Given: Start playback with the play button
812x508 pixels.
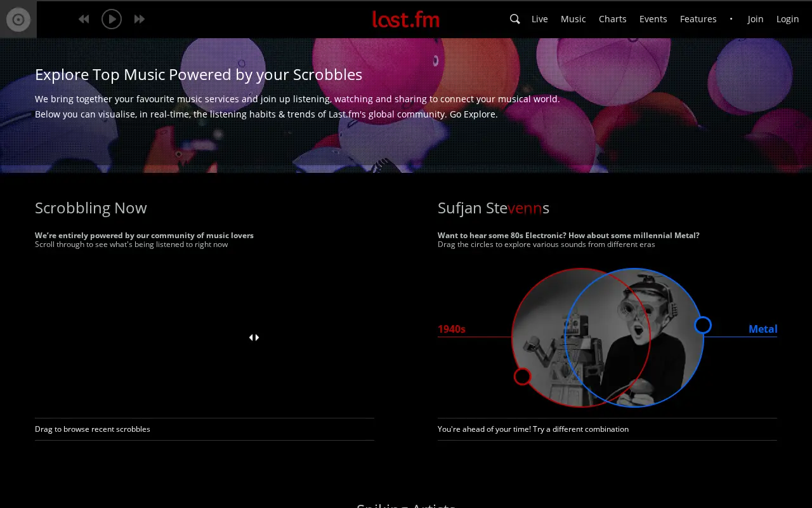Looking at the screenshot, I should tap(112, 19).
